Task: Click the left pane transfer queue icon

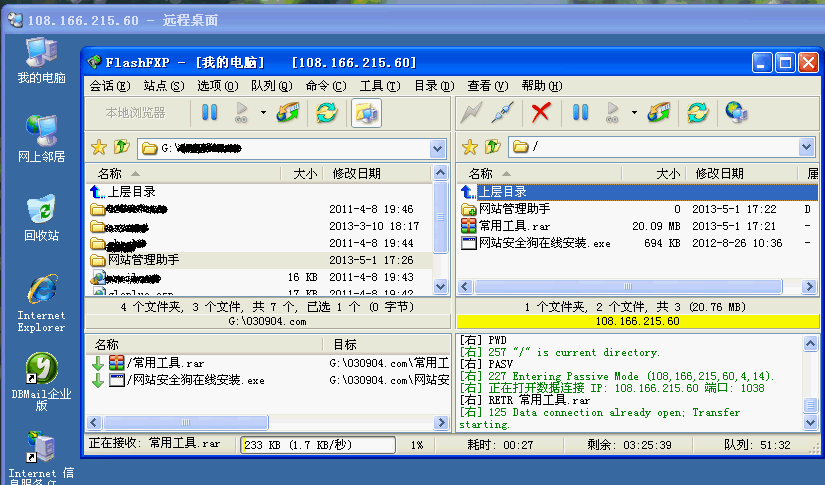Action: (288, 113)
